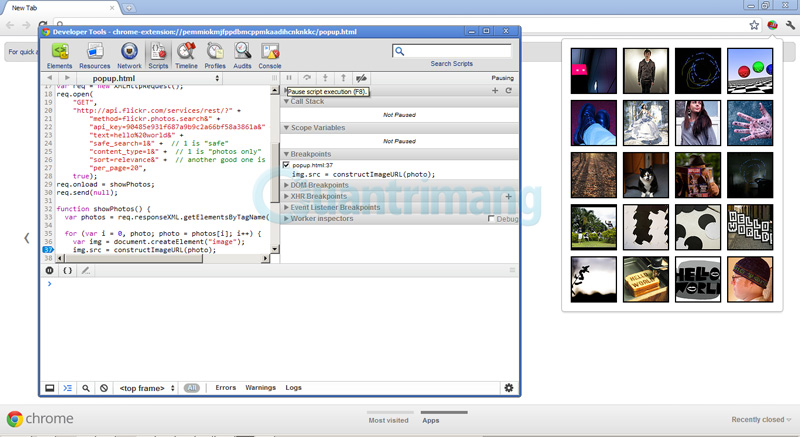Add a watch expression with plus icon
This screenshot has height=437, width=800.
[495, 90]
